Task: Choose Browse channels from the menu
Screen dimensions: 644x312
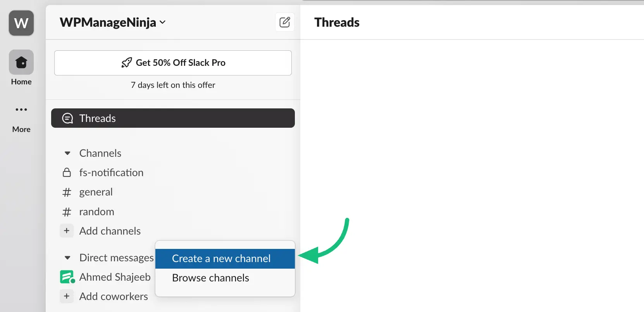Action: 210,278
